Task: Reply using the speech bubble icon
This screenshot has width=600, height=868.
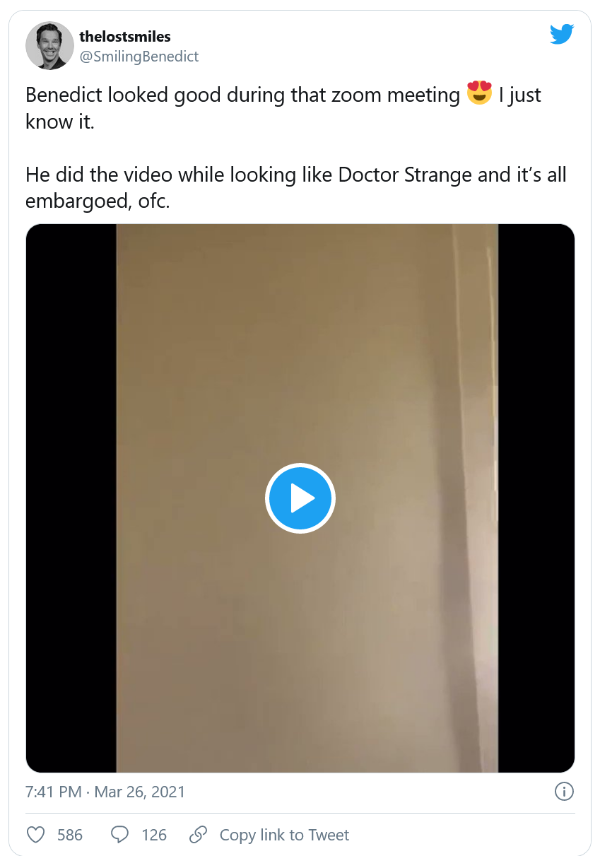Action: click(x=121, y=835)
